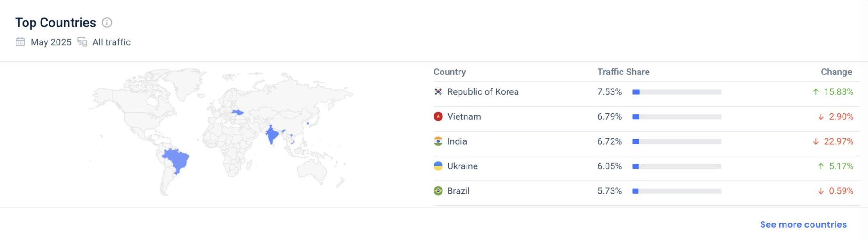868x240 pixels.
Task: Click the Republic of Korea flag icon
Action: tap(438, 92)
